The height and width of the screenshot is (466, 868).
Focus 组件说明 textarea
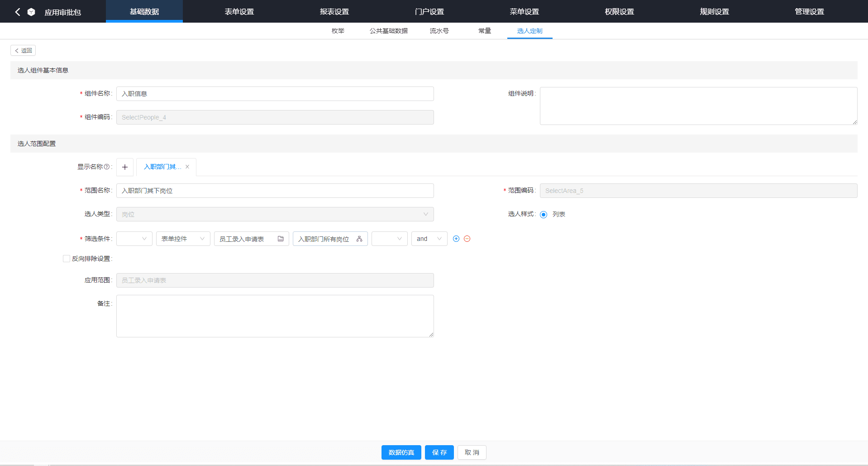pos(699,106)
